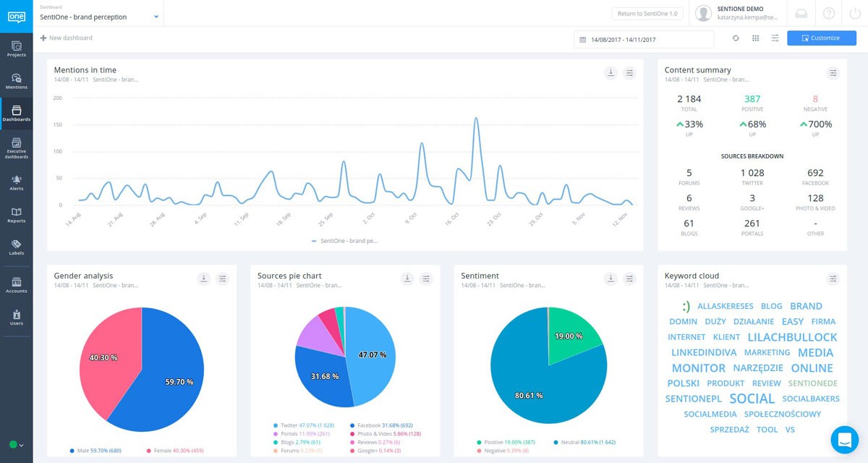
Task: Open the Reports section in the sidebar
Action: [16, 216]
